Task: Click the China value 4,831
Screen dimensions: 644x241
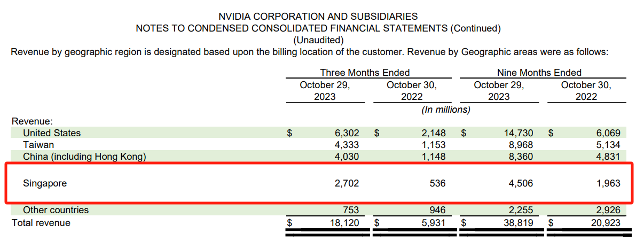Action: [608, 157]
